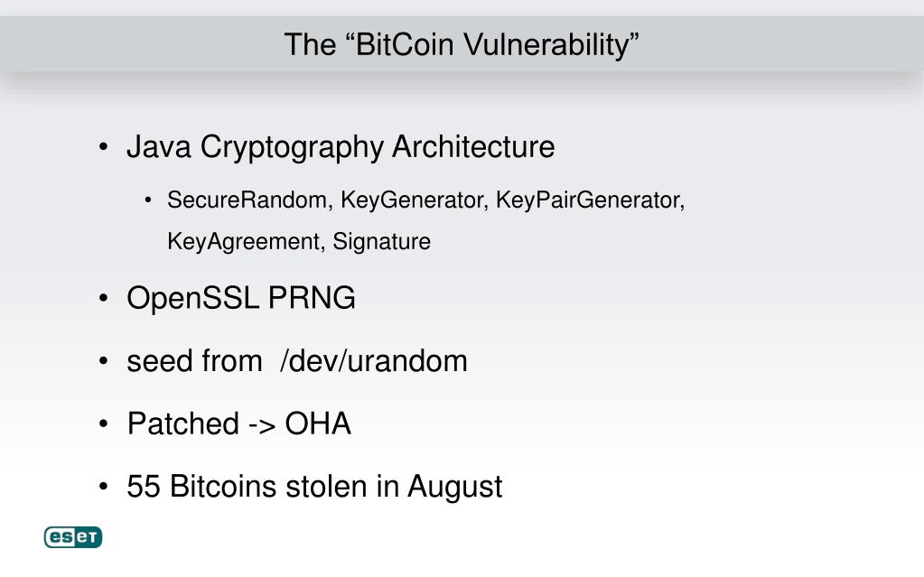Click the bullet before 55 Bitcoins
The height and width of the screenshot is (577, 924).
click(x=104, y=487)
